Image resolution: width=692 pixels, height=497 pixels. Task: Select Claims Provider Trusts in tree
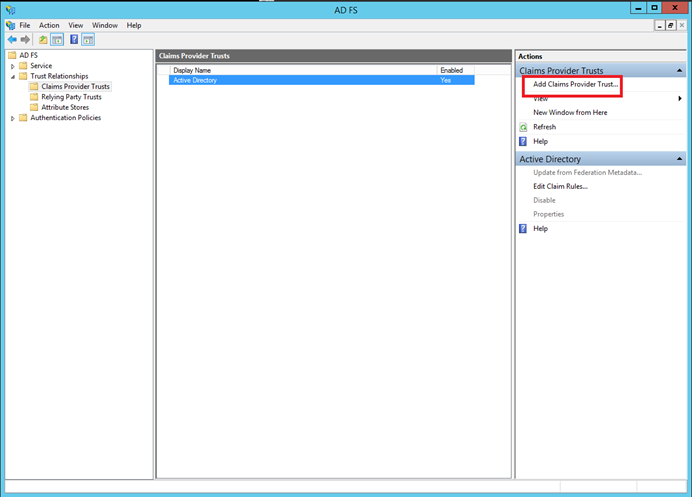click(75, 87)
